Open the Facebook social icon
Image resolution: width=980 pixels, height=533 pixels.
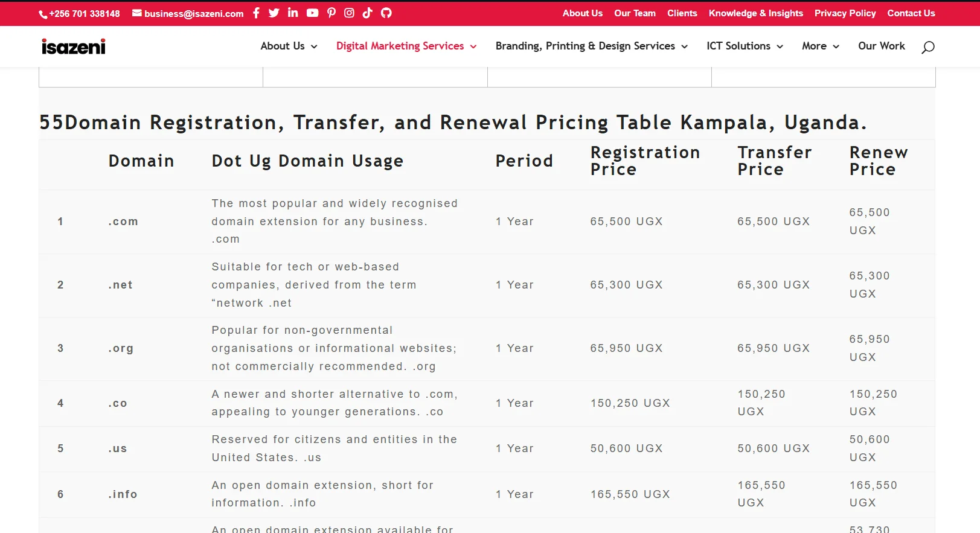click(x=256, y=13)
